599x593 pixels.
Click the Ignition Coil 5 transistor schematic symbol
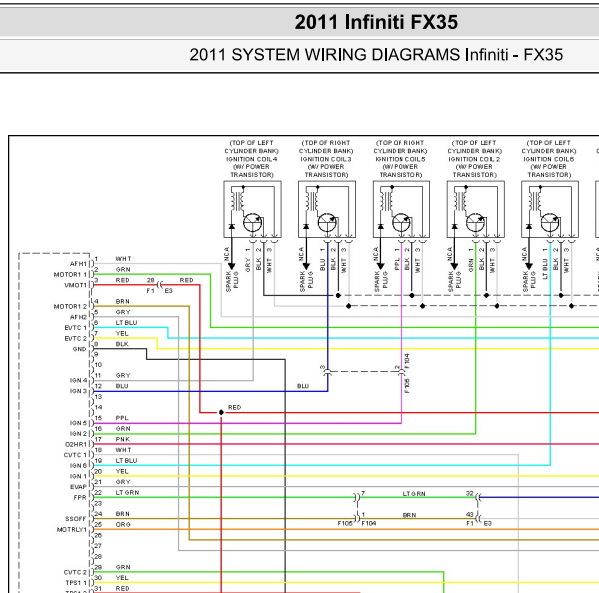pyautogui.click(x=401, y=222)
